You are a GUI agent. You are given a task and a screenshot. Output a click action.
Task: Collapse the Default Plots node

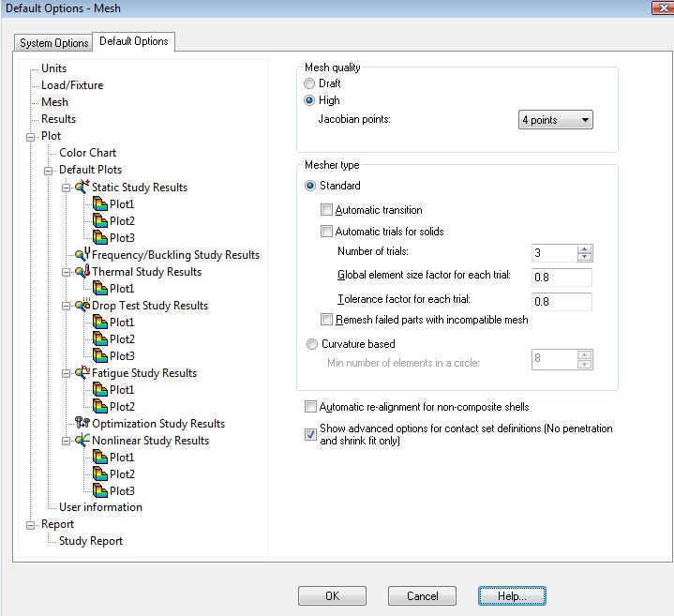click(48, 171)
